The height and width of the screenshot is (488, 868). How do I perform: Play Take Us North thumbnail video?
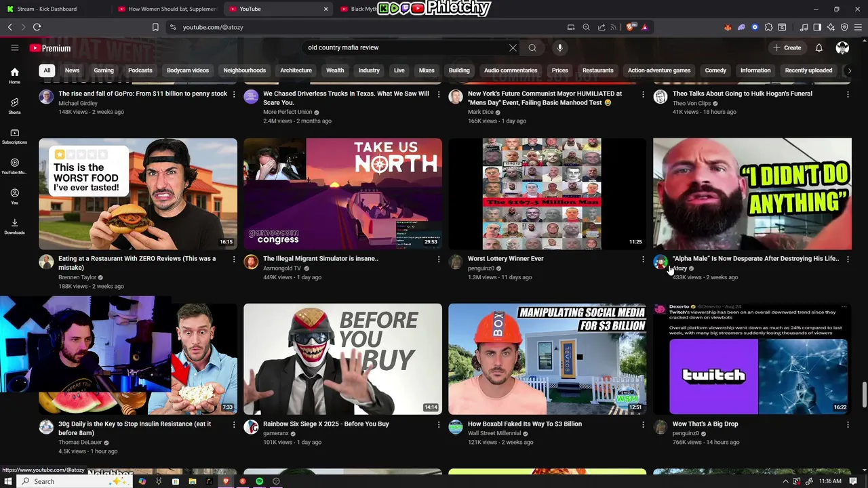342,194
